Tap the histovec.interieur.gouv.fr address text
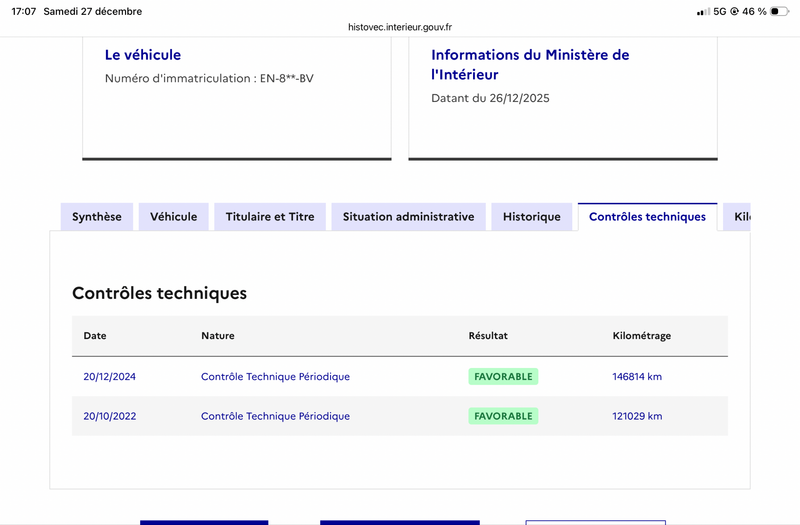Screen dimensions: 800x525 tap(400, 28)
